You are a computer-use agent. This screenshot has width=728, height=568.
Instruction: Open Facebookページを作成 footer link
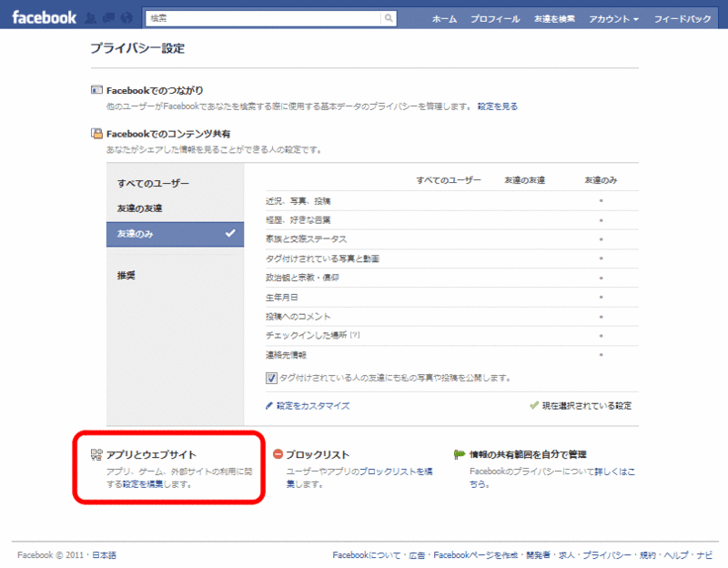pyautogui.click(x=475, y=555)
